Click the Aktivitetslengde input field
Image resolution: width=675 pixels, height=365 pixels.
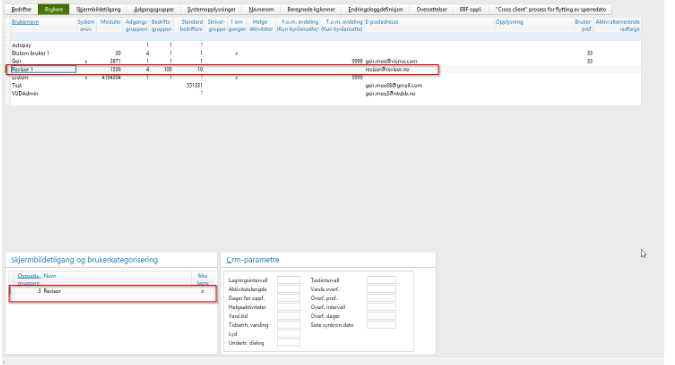click(x=288, y=289)
